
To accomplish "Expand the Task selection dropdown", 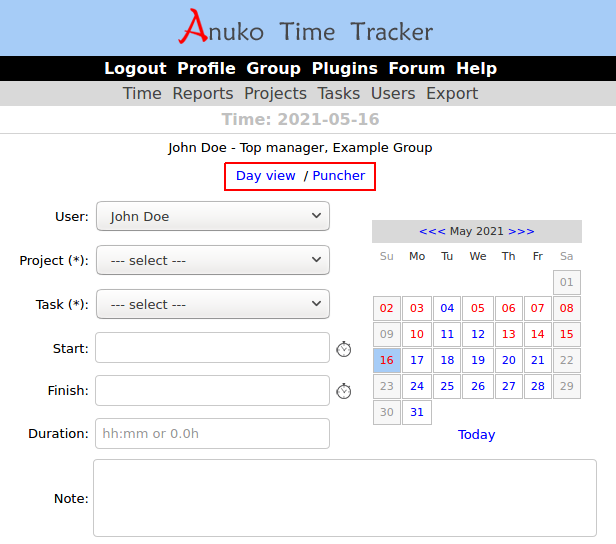I will (x=213, y=304).
